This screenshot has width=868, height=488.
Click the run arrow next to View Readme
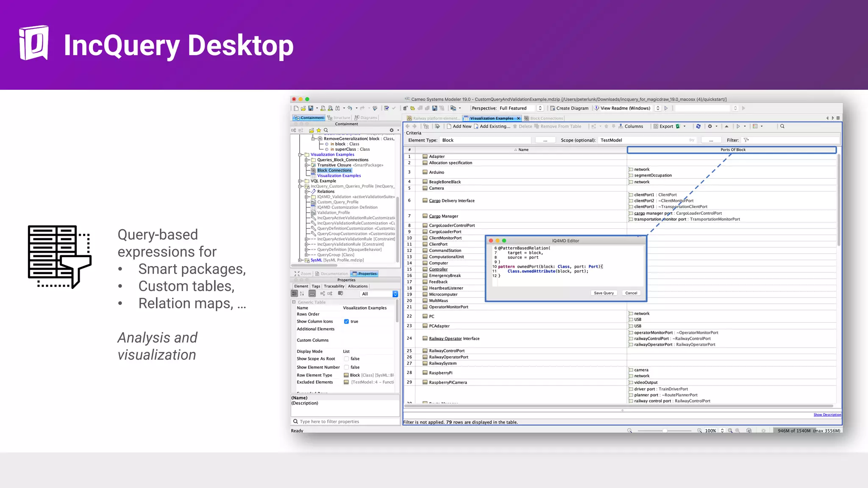[x=666, y=108]
